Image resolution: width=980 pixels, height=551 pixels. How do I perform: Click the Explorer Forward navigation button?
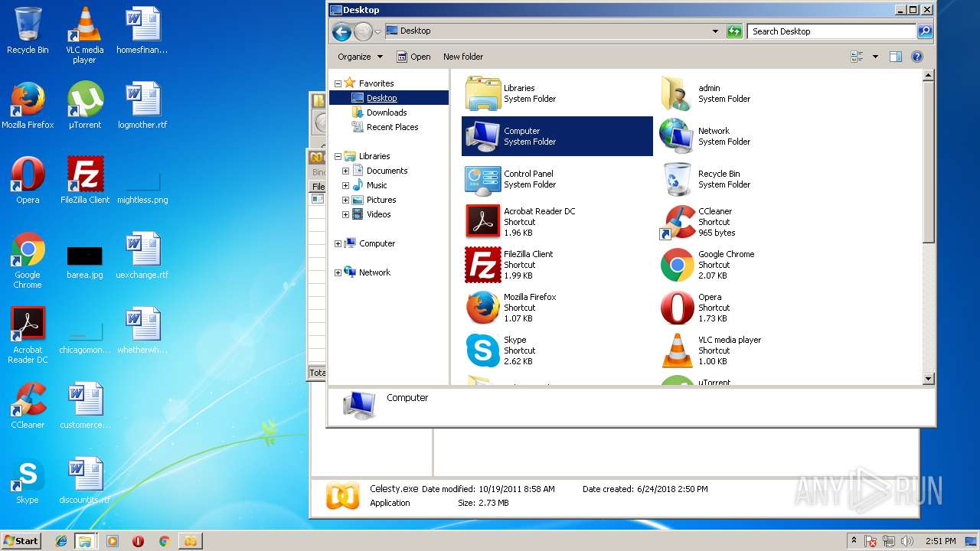click(363, 31)
